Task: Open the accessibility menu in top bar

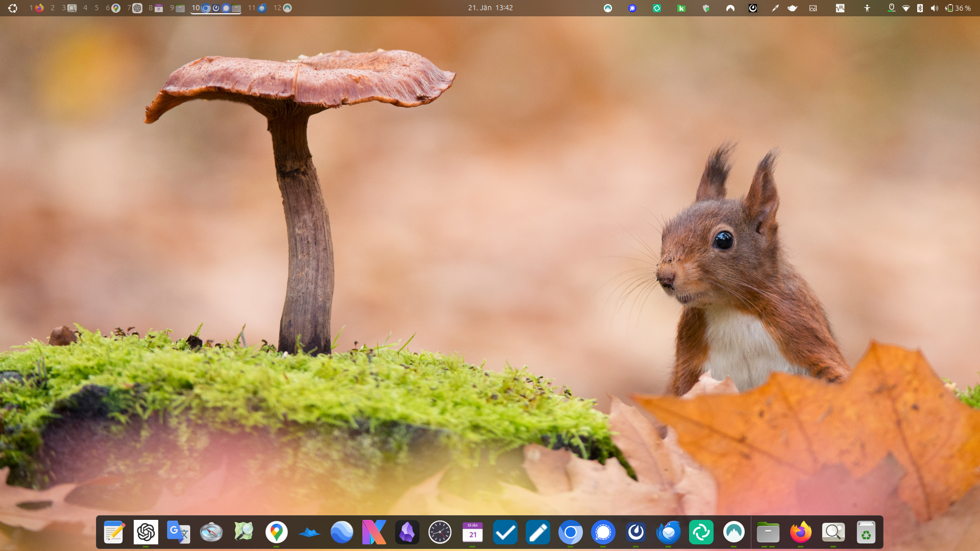Action: coord(867,8)
